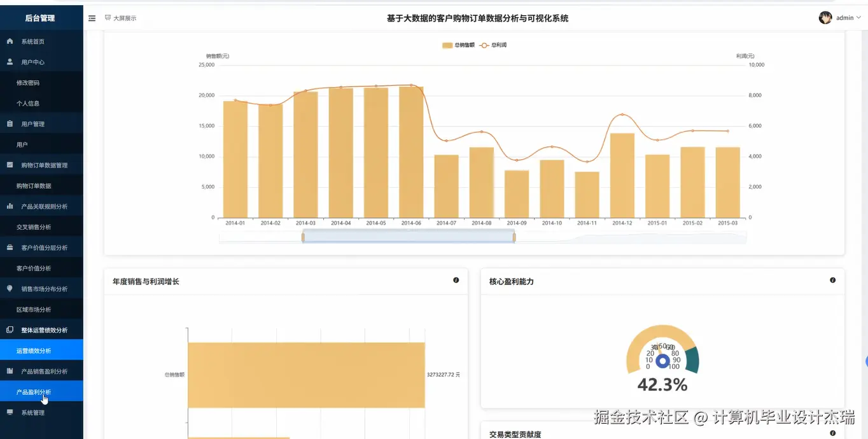
Task: Toggle the 产品销售盈利分析 menu group
Action: pyautogui.click(x=41, y=372)
